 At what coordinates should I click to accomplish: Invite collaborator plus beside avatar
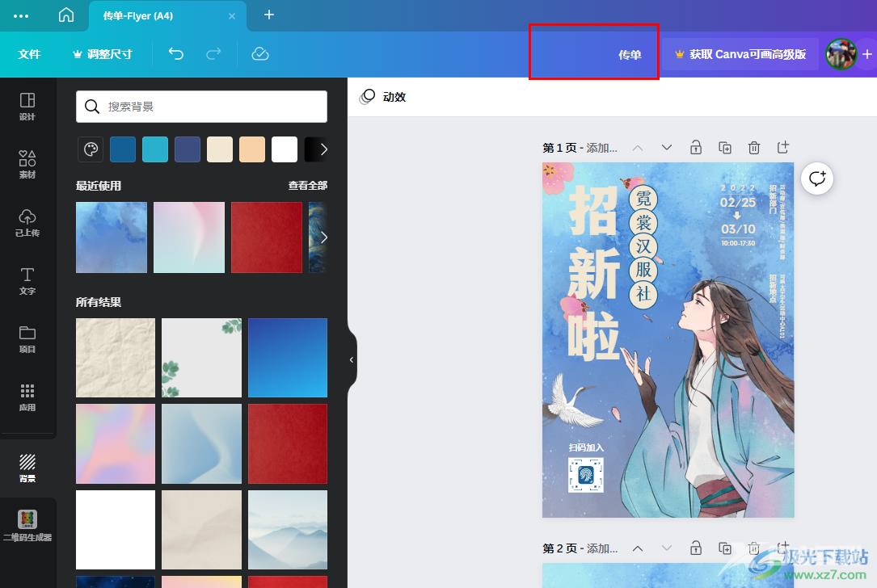(x=867, y=54)
